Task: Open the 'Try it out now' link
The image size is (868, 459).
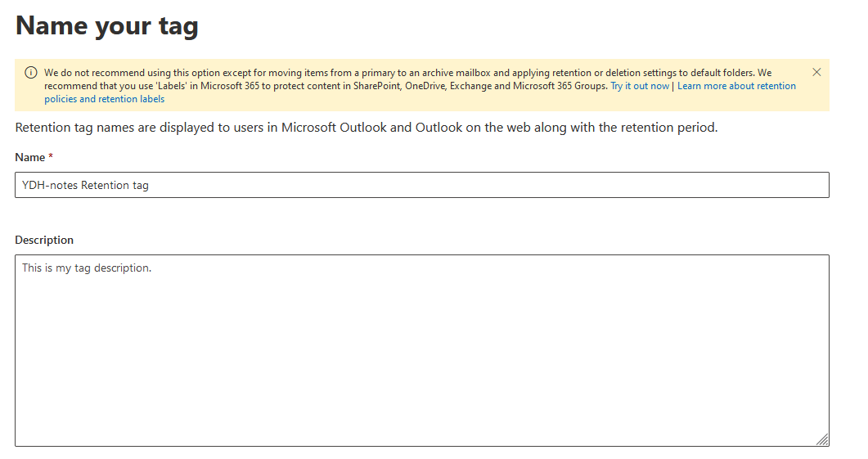Action: pyautogui.click(x=639, y=86)
